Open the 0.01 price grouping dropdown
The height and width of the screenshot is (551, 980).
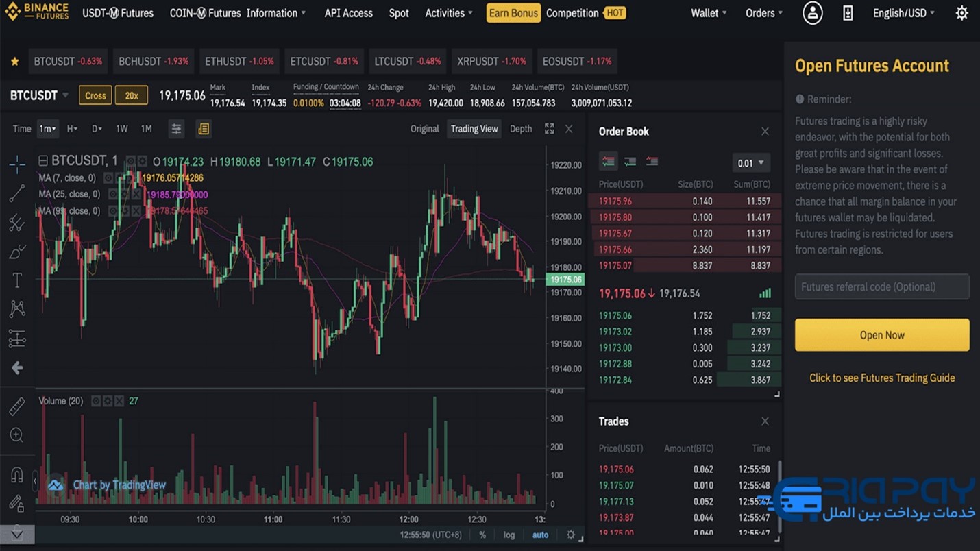pos(751,163)
